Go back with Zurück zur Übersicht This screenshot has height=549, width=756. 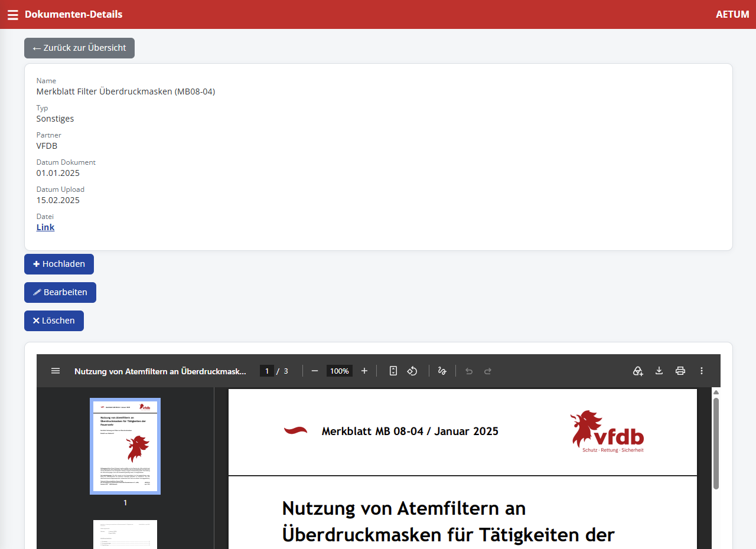[x=79, y=48]
